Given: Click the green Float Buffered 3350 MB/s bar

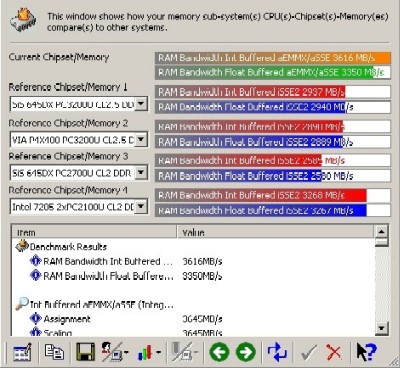Looking at the screenshot, I should [x=273, y=72].
